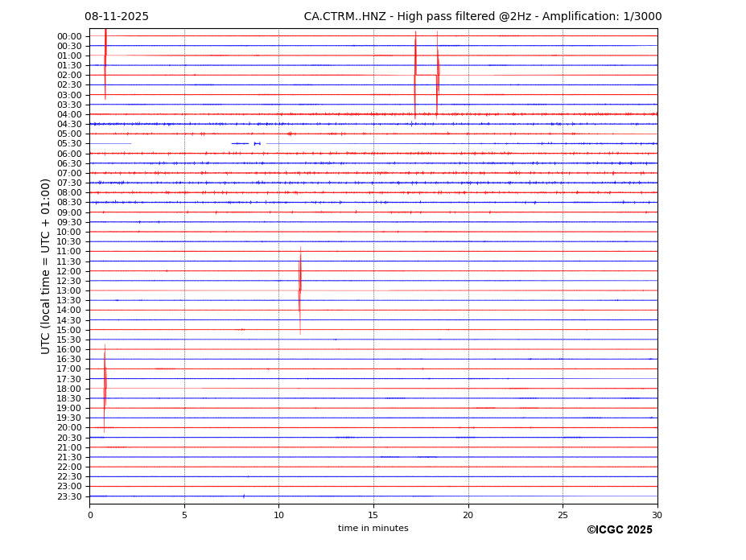Click the ©ICGC 2025 copyright text

[619, 530]
